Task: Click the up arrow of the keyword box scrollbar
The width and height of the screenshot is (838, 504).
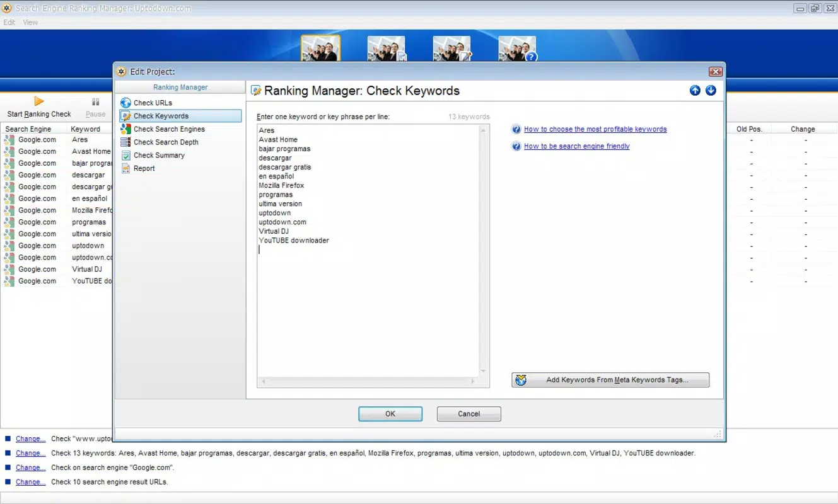Action: [x=484, y=130]
